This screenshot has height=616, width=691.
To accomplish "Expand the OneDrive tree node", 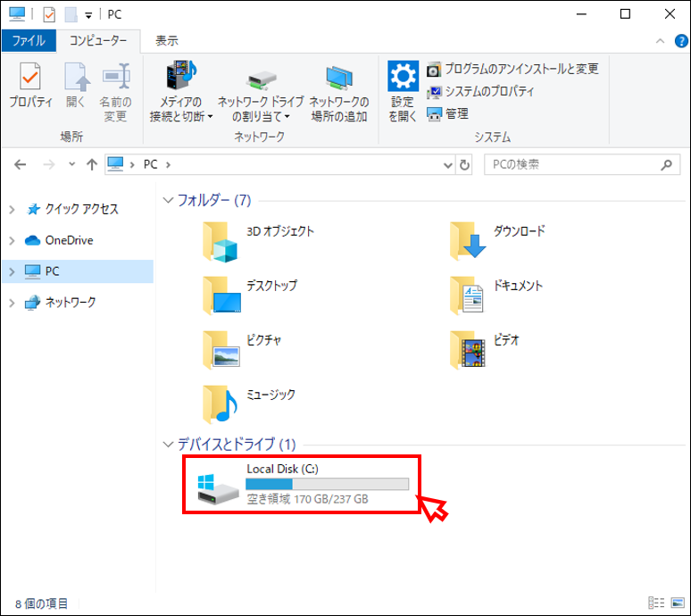I will [12, 240].
